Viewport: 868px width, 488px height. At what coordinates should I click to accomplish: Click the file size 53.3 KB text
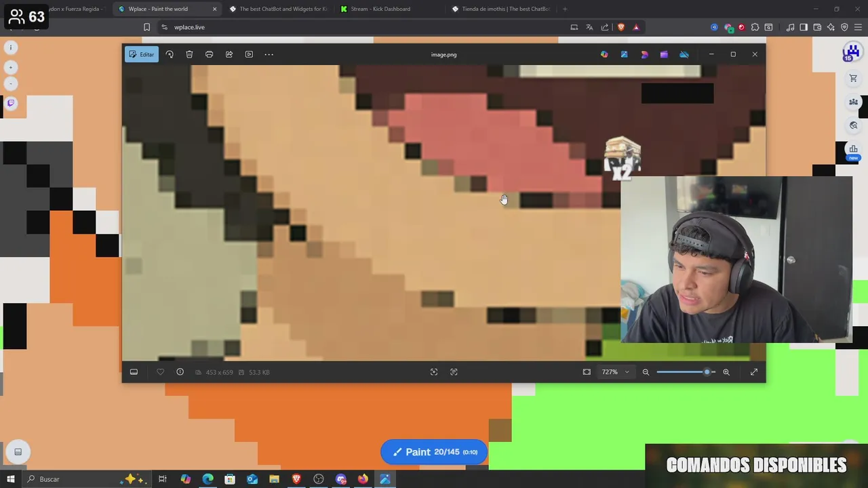pos(259,372)
